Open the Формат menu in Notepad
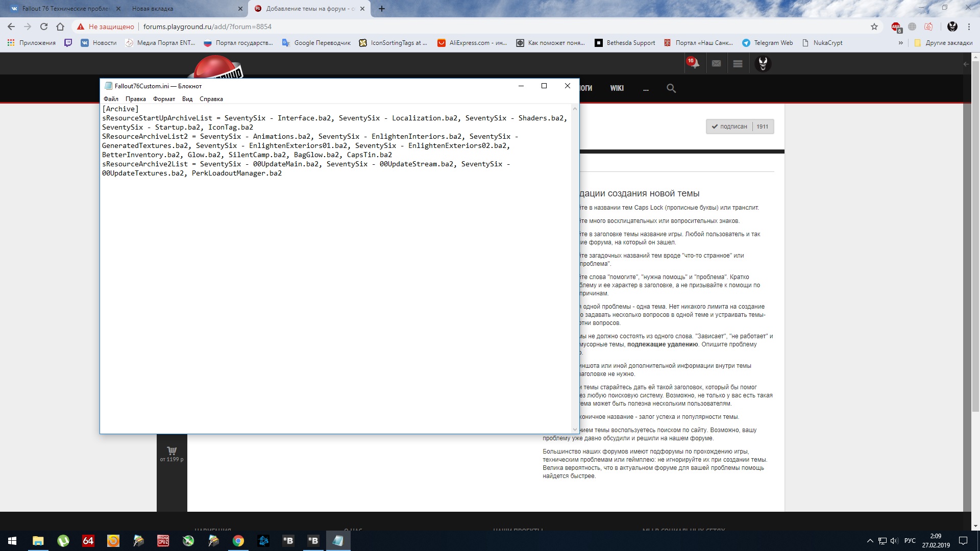This screenshot has width=980, height=551. pos(164,99)
